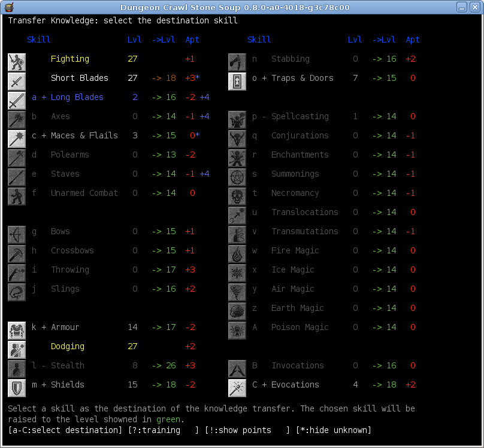Choose the Maces & Flails icon
This screenshot has width=484, height=448.
pos(17,138)
